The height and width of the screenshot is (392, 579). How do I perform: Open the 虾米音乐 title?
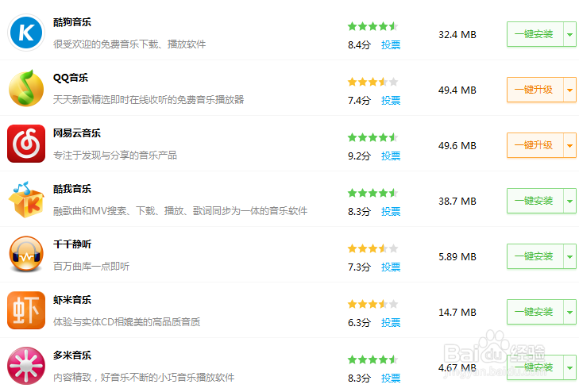(72, 300)
